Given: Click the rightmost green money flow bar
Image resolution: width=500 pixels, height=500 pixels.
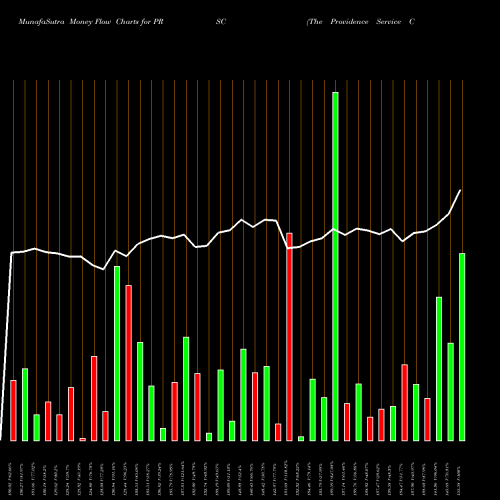Looking at the screenshot, I should [x=462, y=347].
